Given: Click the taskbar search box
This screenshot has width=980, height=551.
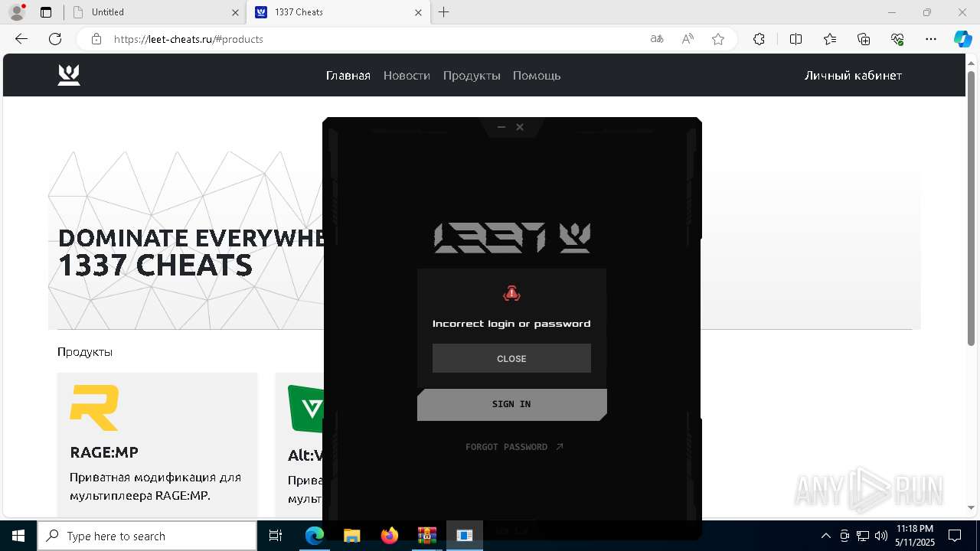Looking at the screenshot, I should (147, 536).
